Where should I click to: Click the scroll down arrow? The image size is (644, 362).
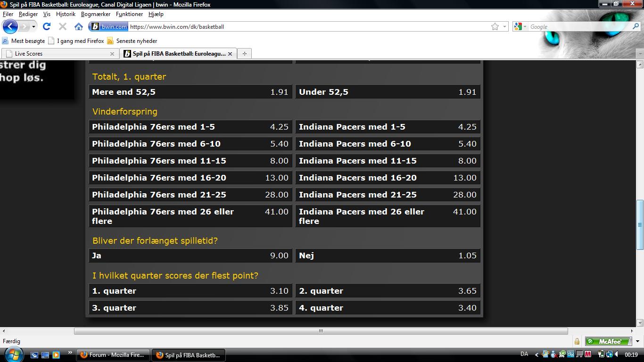point(640,323)
